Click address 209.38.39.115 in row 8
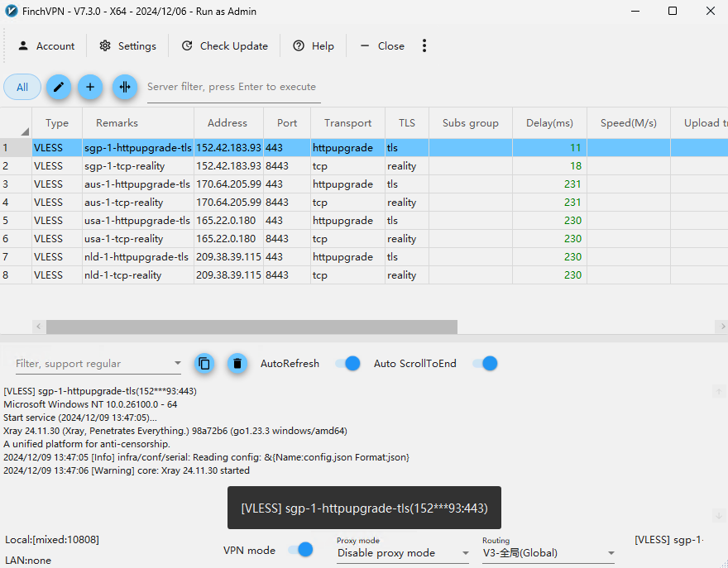This screenshot has width=728, height=568. click(x=228, y=274)
